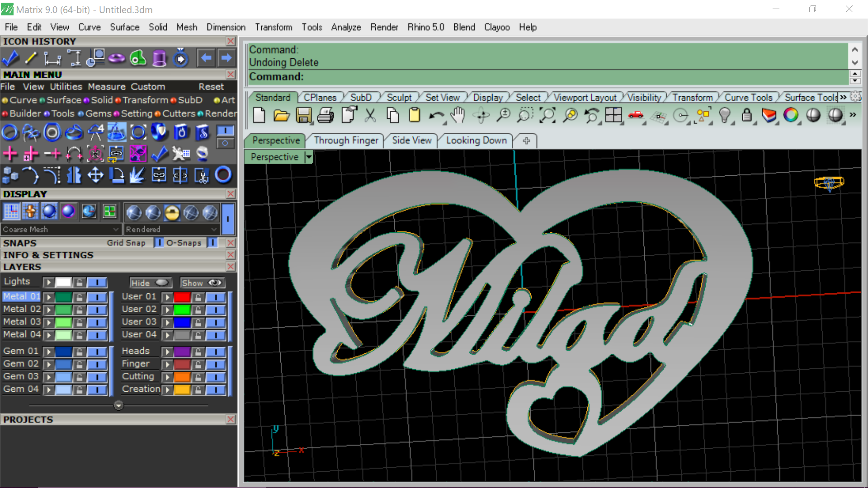The image size is (868, 488).
Task: Click the red color swatch of User 01
Action: click(x=182, y=297)
